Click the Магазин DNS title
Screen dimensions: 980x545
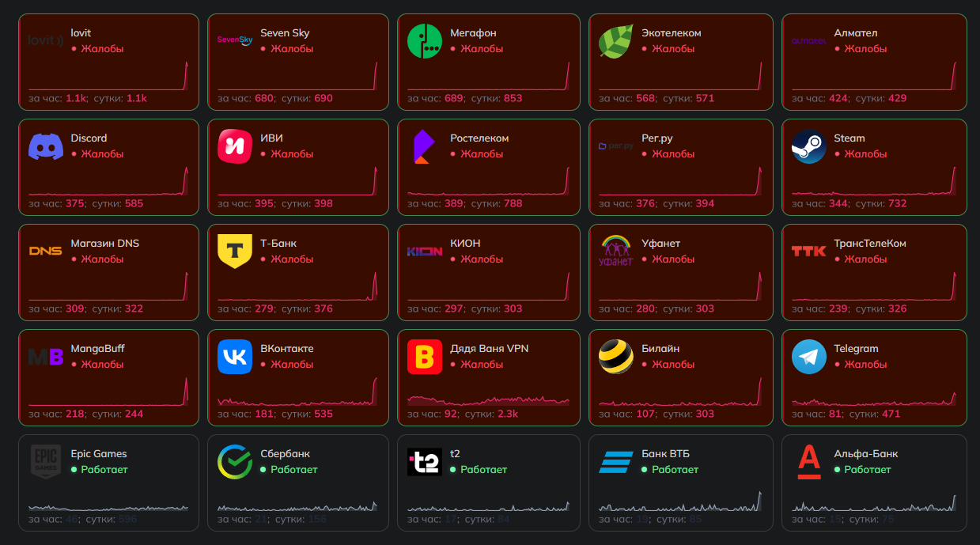coord(105,244)
